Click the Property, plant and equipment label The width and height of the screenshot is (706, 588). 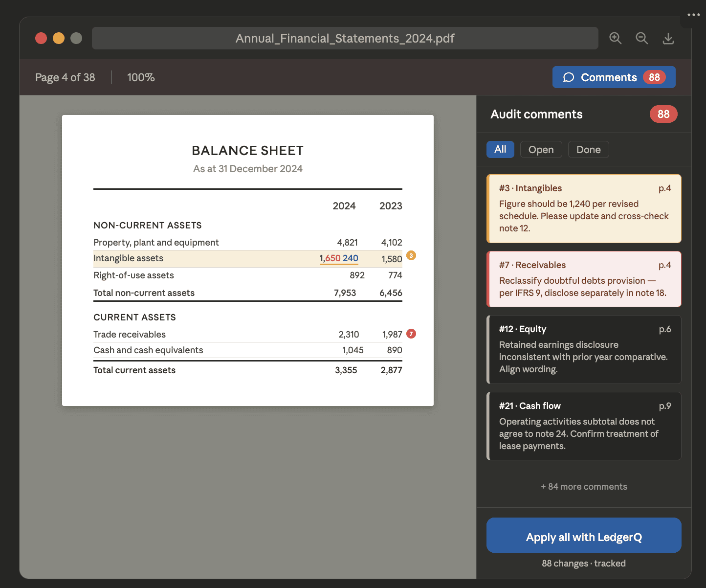tap(156, 243)
